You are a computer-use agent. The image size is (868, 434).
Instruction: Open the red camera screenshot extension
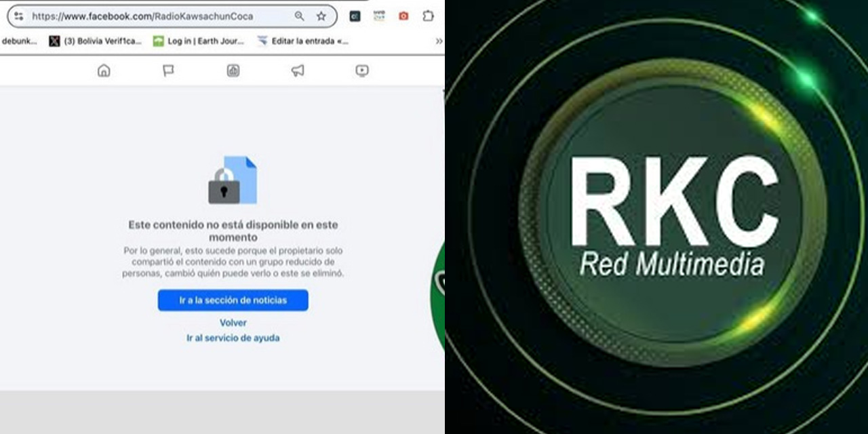pyautogui.click(x=403, y=16)
